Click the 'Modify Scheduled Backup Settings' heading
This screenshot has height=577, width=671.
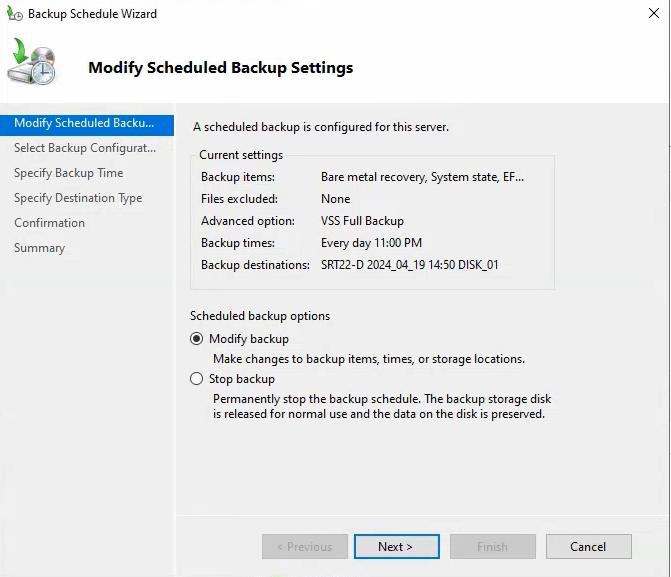coord(220,68)
